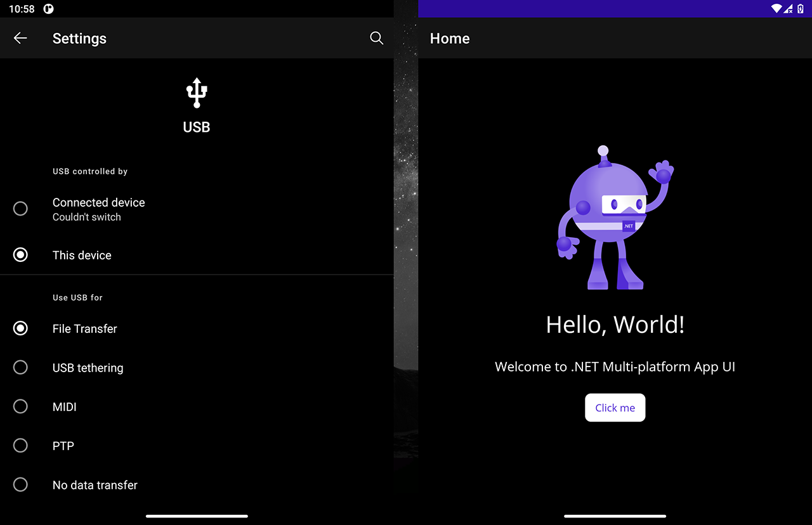Tap the navigation handle under Settings pane
This screenshot has height=525, width=812.
[x=197, y=516]
